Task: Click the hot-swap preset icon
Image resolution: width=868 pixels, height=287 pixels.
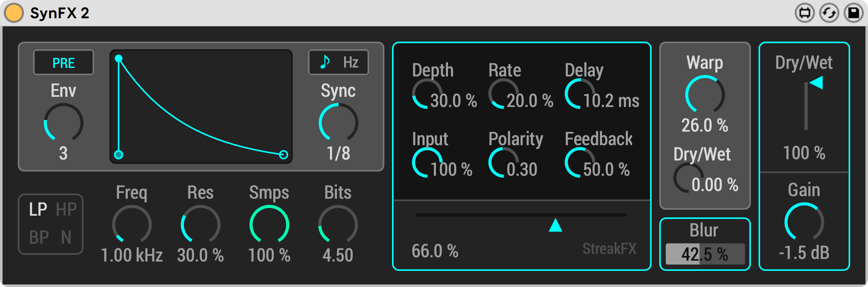Action: [x=829, y=13]
